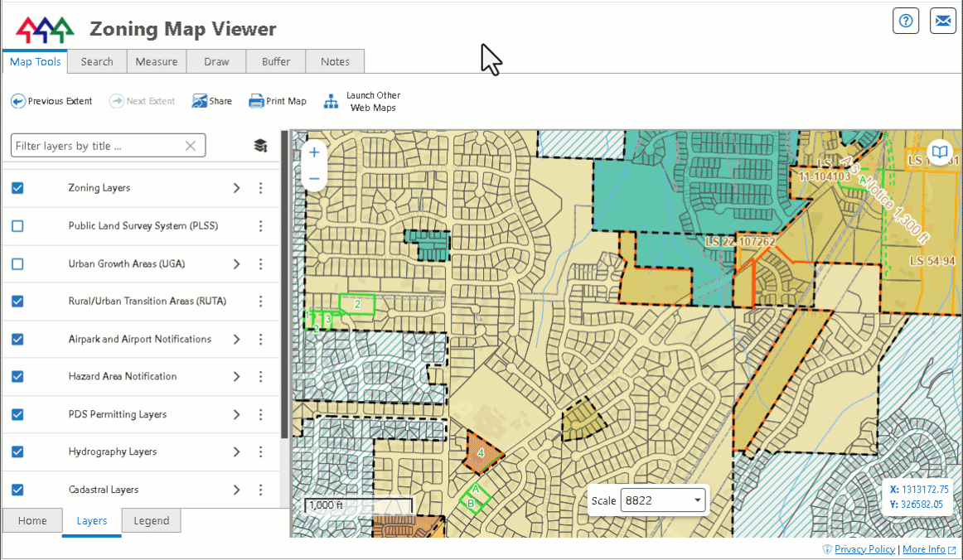Open Launch Other Web Maps icon
This screenshot has width=963, height=560.
pyautogui.click(x=331, y=101)
